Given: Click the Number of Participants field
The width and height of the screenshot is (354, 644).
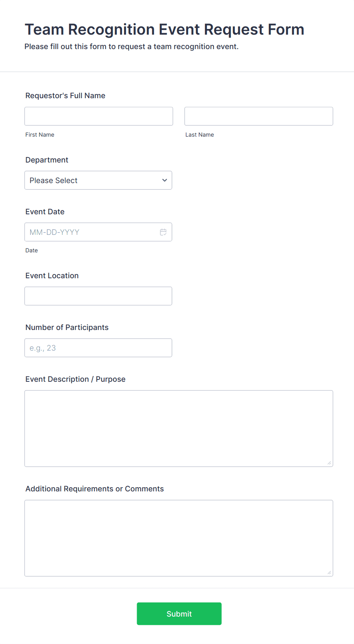Looking at the screenshot, I should [98, 348].
